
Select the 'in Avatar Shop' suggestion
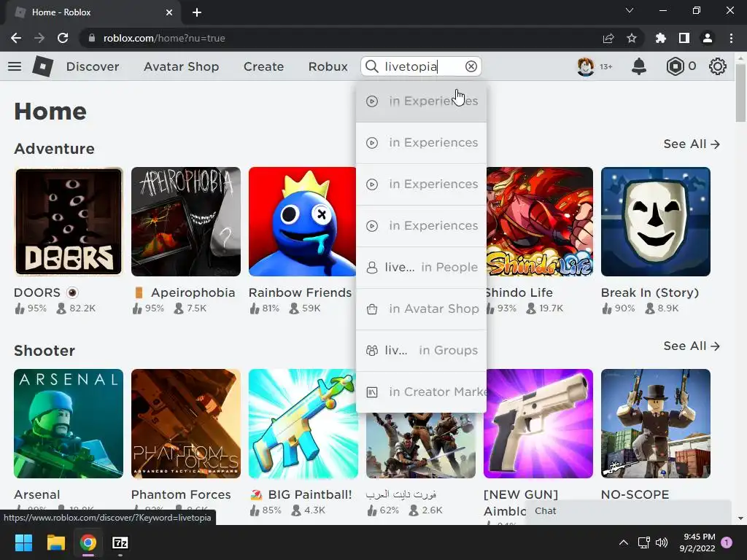[421, 308]
